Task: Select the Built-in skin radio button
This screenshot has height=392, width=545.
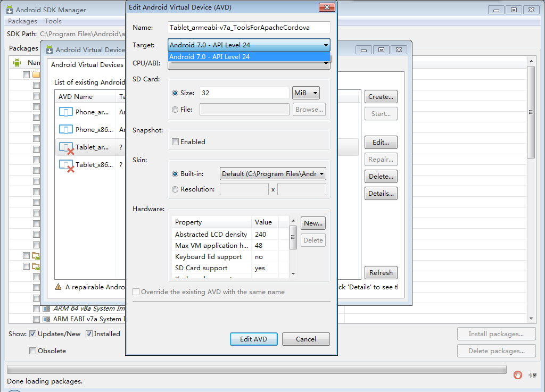Action: coord(175,174)
